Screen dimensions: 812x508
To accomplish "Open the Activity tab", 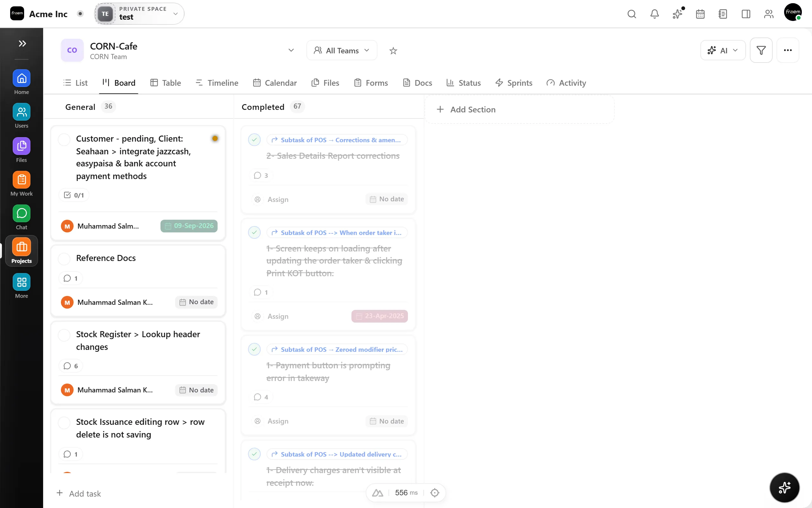I will (566, 83).
